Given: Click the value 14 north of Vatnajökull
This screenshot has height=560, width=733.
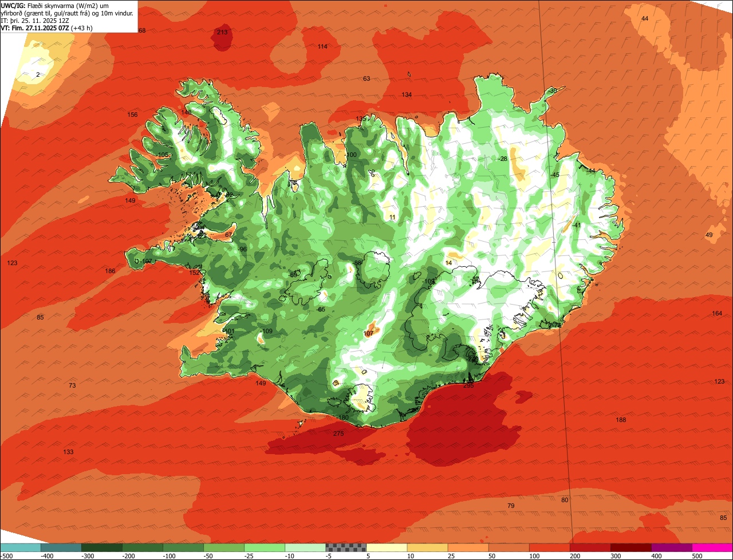Looking at the screenshot, I should (448, 263).
